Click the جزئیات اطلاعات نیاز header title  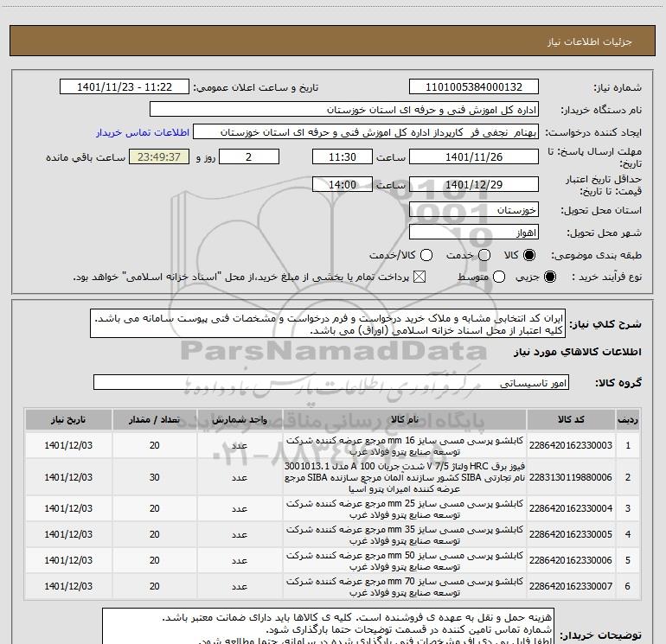(x=589, y=41)
